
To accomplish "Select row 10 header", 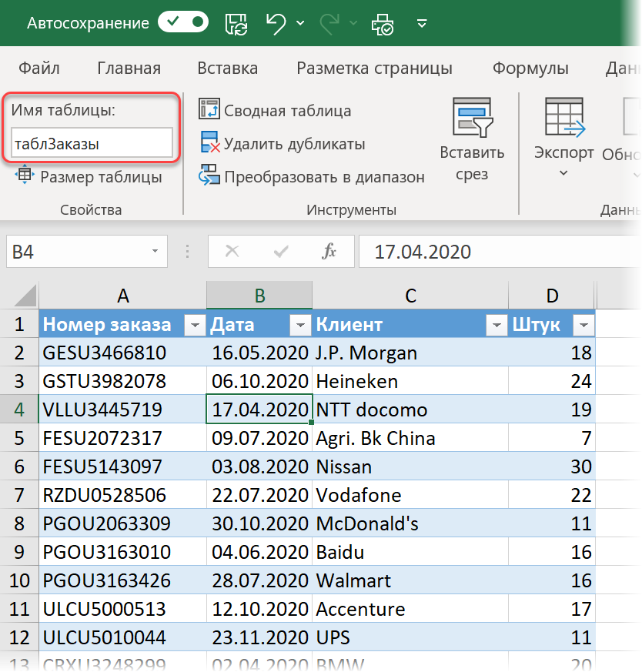I will [x=19, y=580].
